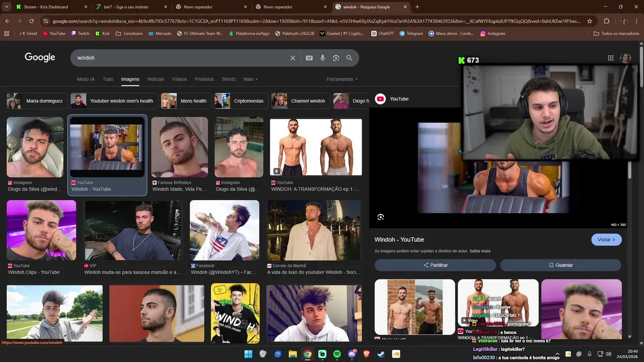
Task: Click the browser address bar
Action: (316, 21)
